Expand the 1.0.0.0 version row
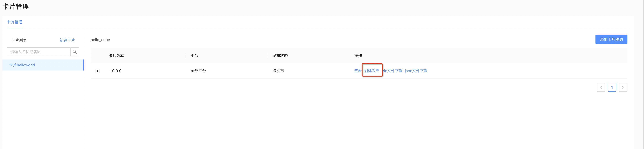644x149 pixels. [97, 71]
